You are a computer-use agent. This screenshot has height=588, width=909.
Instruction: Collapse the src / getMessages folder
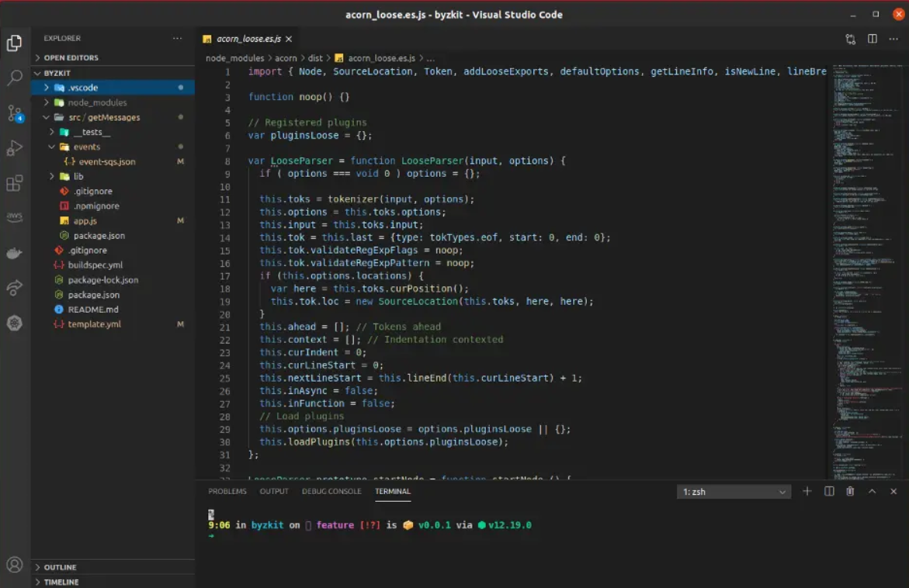click(x=113, y=117)
